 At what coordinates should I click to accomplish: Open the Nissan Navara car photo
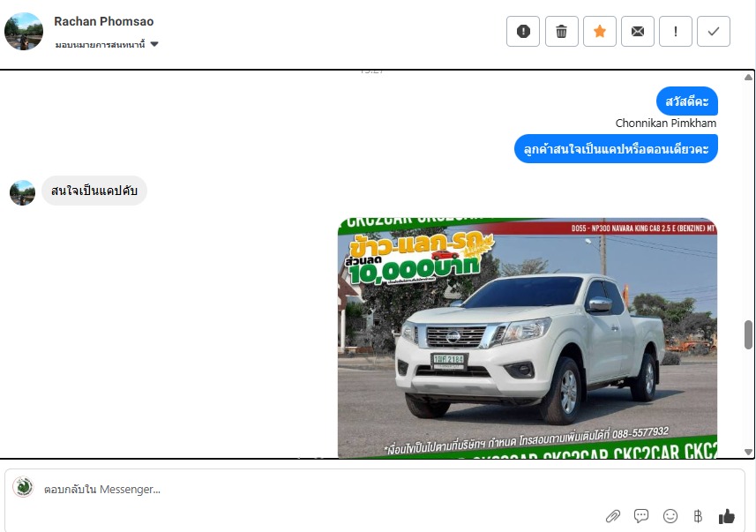point(528,338)
